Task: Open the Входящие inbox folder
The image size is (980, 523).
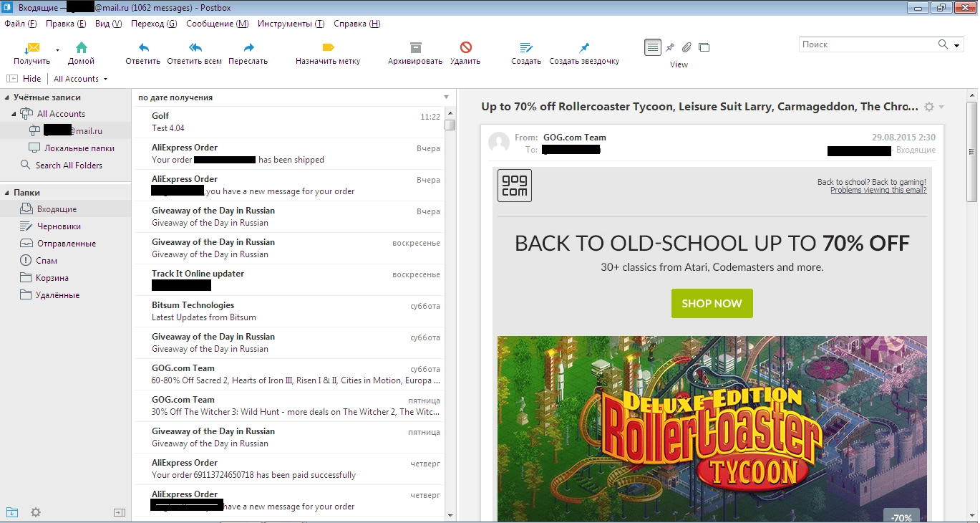Action: coord(49,209)
